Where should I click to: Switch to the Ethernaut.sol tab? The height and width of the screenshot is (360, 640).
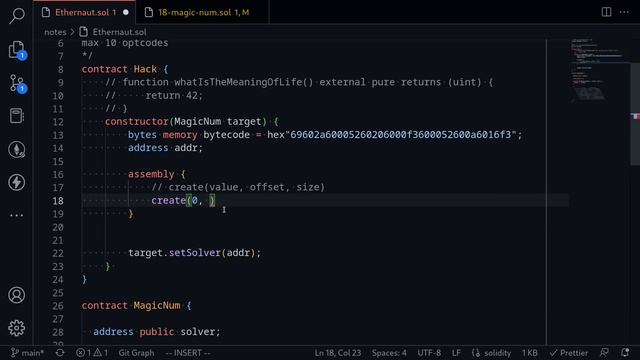click(85, 12)
